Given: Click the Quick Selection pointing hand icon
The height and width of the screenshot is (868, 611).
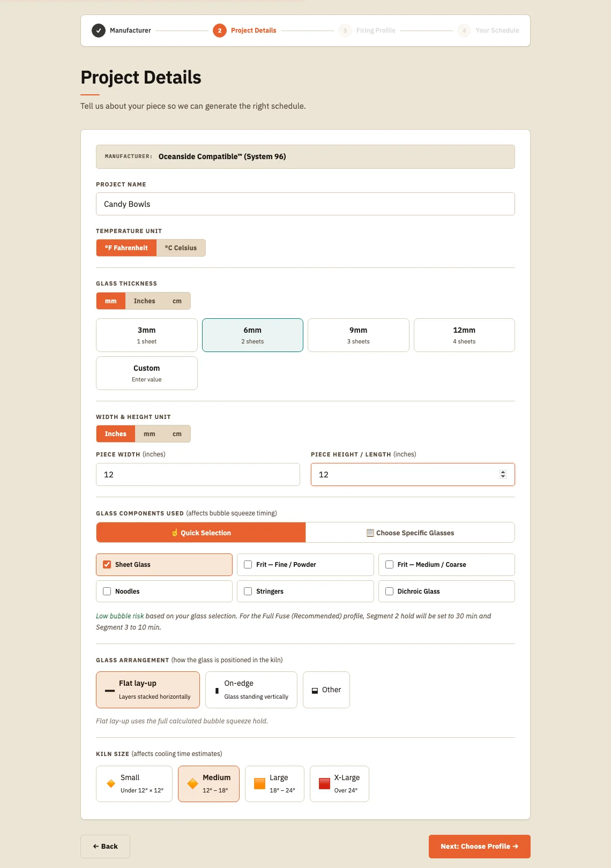Looking at the screenshot, I should click(175, 533).
